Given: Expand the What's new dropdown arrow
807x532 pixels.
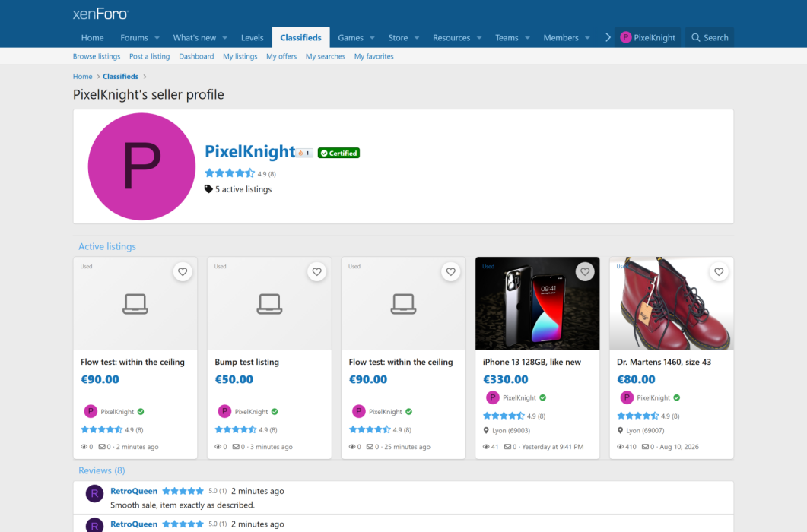Looking at the screenshot, I should tap(225, 37).
